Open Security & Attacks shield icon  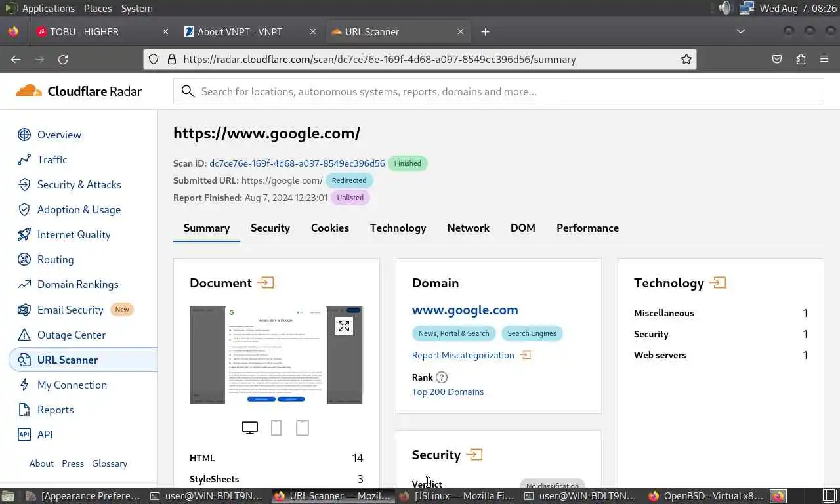coord(24,184)
